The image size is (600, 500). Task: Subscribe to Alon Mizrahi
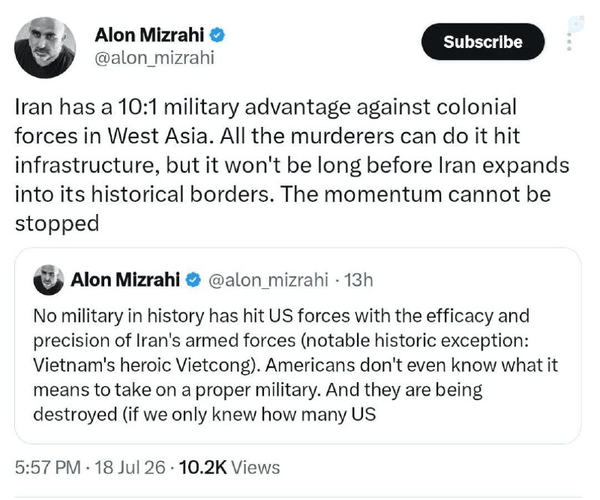coord(483,42)
